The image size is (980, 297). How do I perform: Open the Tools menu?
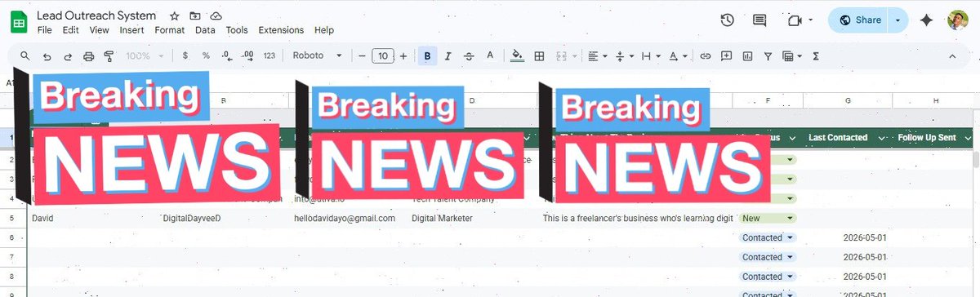click(x=237, y=30)
